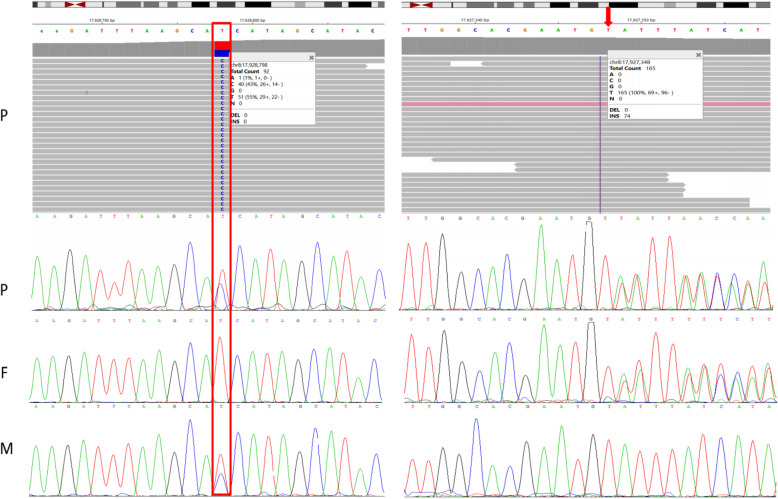Select the red-blue coverage bar at variant

coord(222,48)
